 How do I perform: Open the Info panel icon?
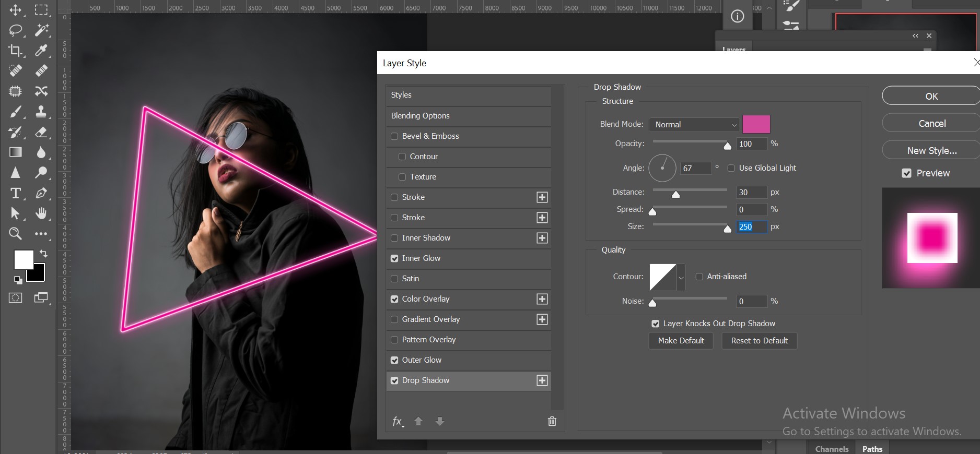tap(738, 17)
